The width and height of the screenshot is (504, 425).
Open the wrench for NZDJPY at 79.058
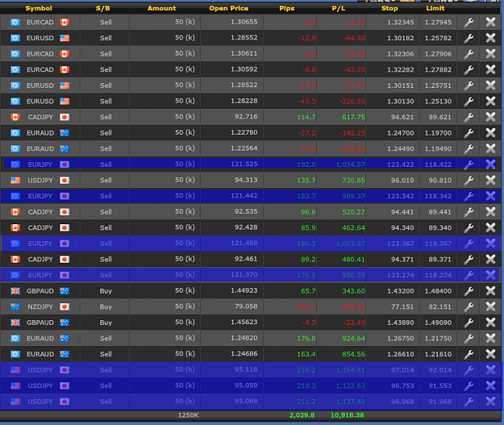click(x=469, y=306)
